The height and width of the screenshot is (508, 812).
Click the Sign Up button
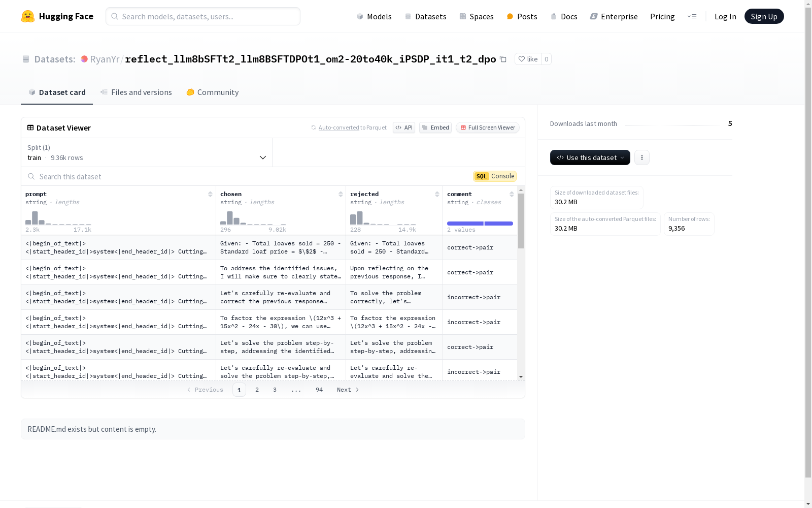point(764,16)
